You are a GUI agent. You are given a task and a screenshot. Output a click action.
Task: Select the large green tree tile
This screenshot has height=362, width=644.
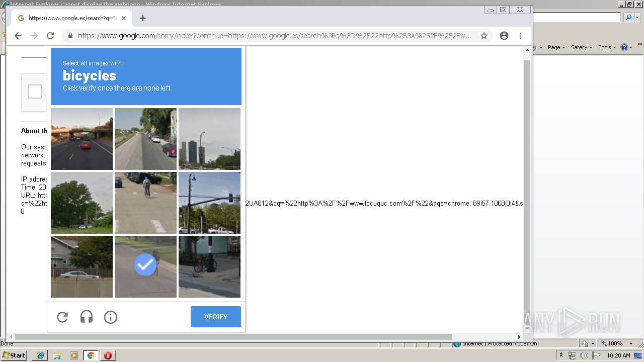[82, 203]
